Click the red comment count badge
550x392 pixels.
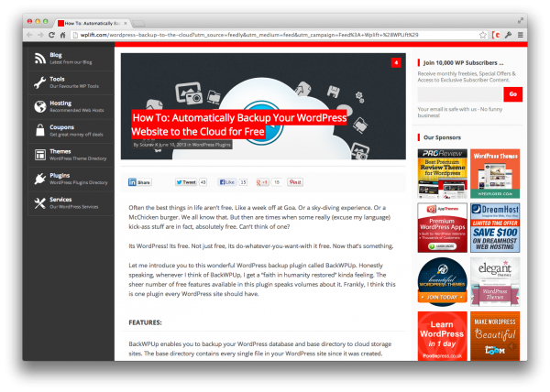point(396,62)
